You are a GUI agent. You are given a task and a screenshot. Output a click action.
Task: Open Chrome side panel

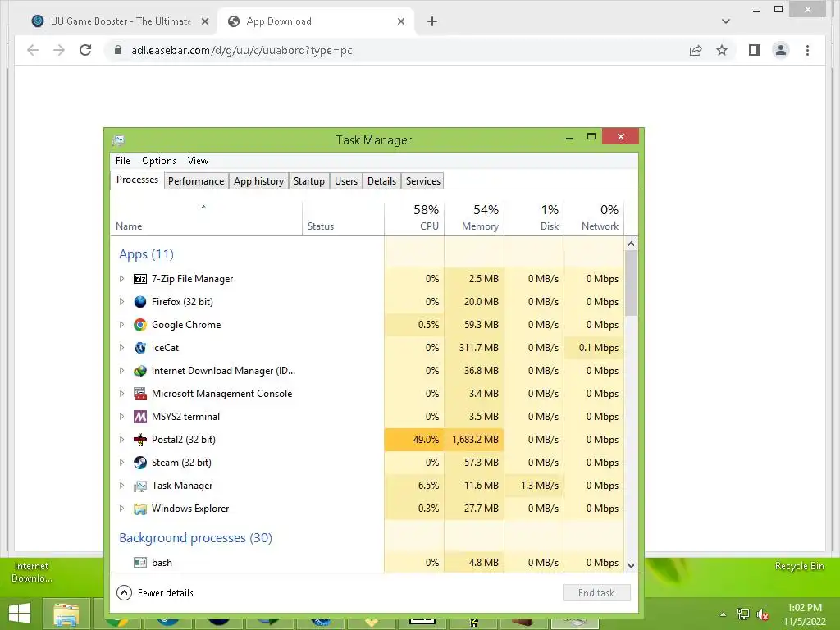click(755, 50)
